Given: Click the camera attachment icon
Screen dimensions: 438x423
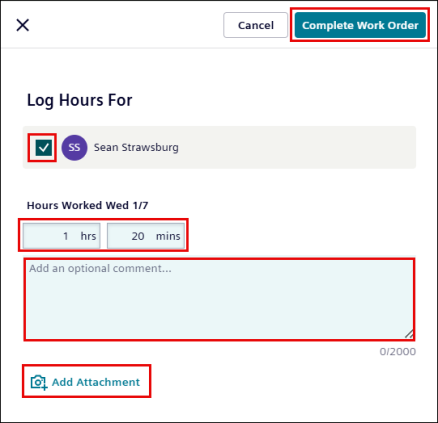Looking at the screenshot, I should coord(39,382).
